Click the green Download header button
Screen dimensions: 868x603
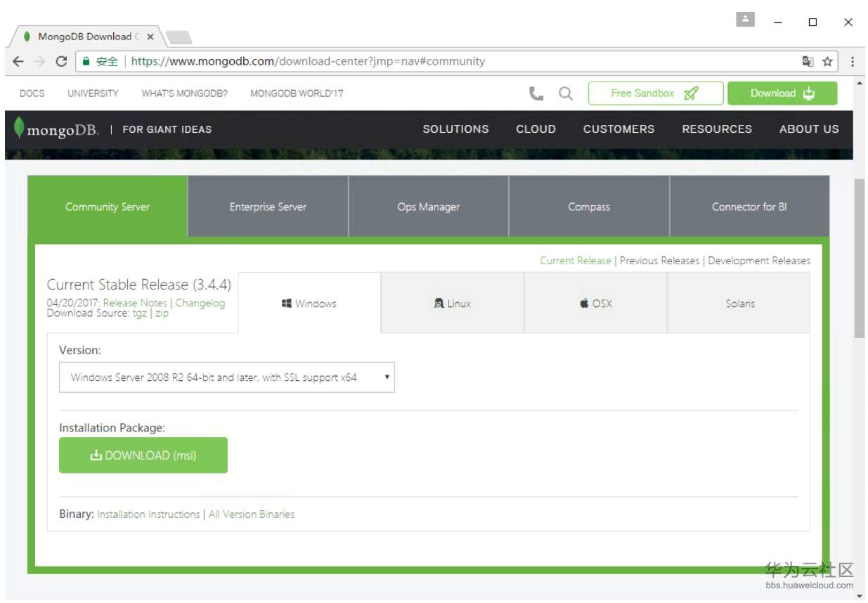click(x=782, y=93)
